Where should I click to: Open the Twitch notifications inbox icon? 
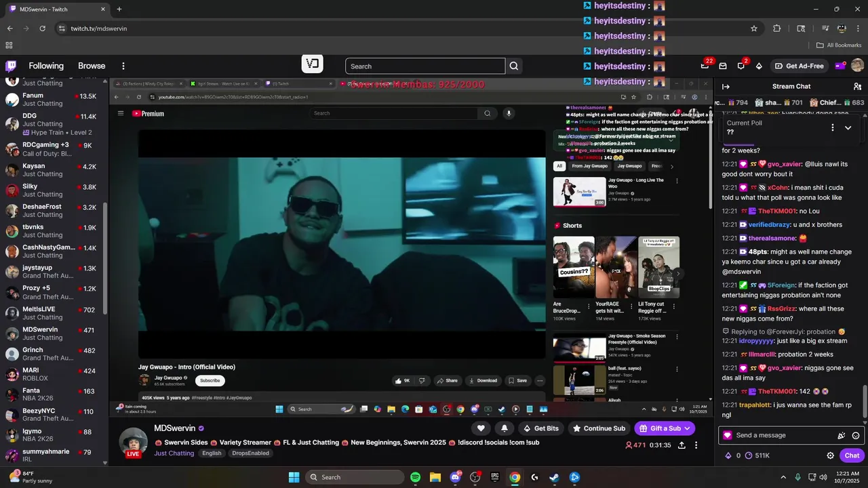[x=723, y=66]
